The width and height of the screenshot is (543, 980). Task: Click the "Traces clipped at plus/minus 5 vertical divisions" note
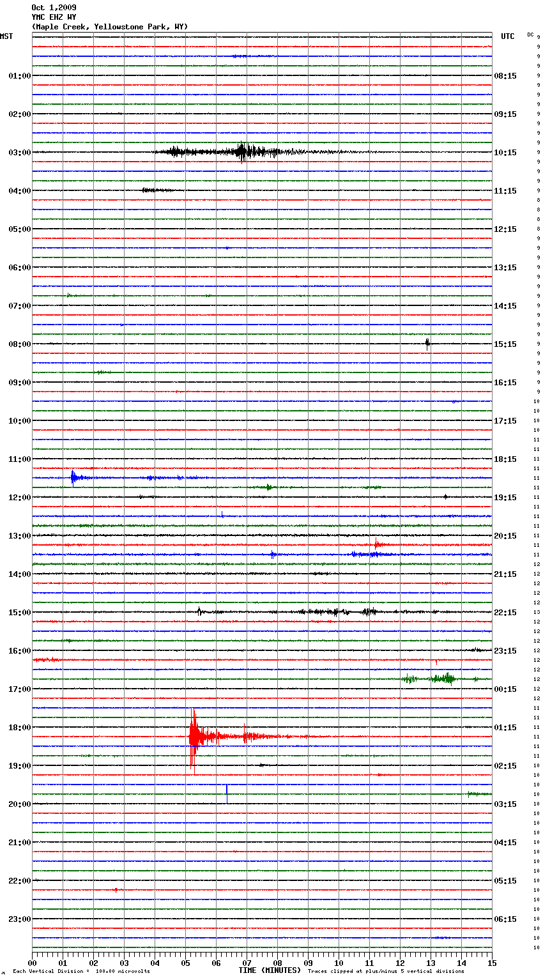pos(386,972)
